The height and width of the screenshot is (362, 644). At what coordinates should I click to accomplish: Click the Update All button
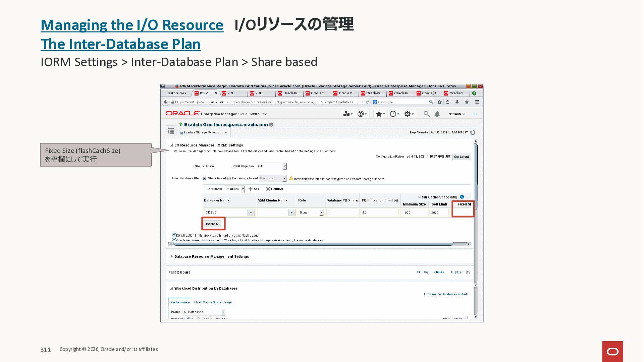(212, 224)
